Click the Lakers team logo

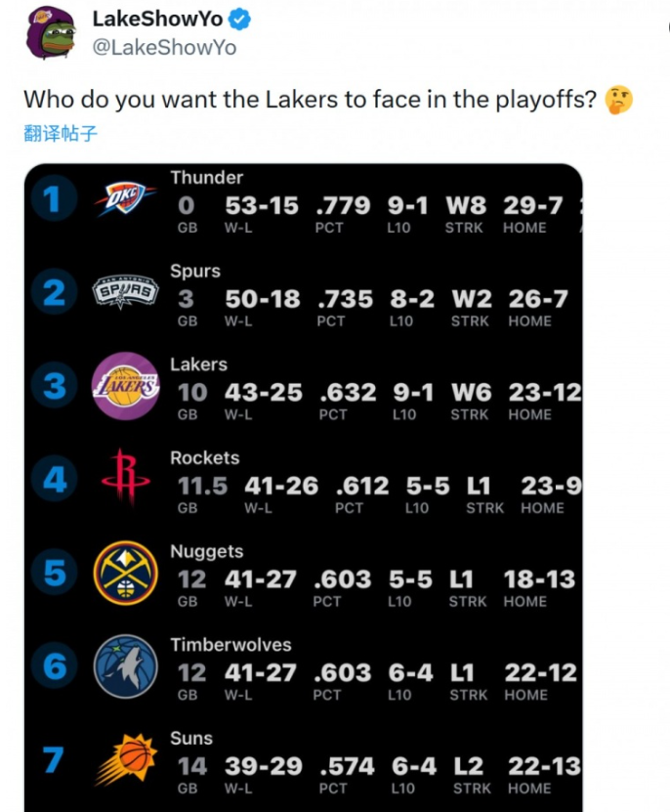click(125, 386)
